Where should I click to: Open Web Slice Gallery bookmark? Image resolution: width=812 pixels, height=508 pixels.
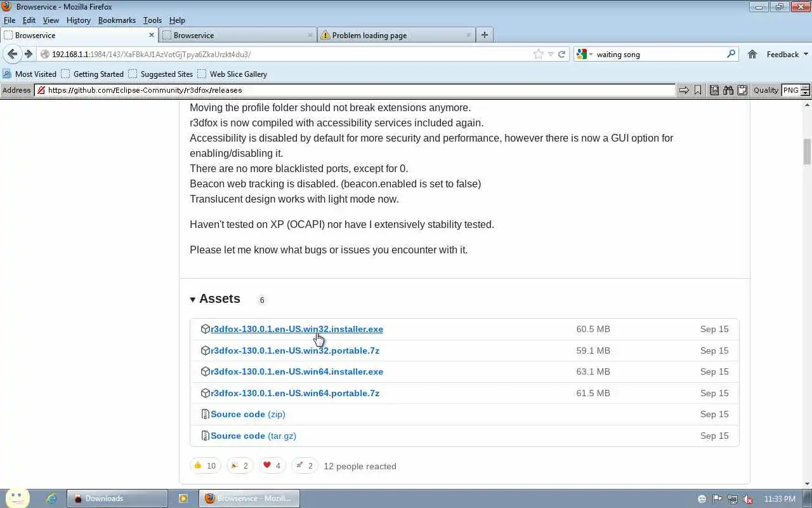click(x=232, y=74)
